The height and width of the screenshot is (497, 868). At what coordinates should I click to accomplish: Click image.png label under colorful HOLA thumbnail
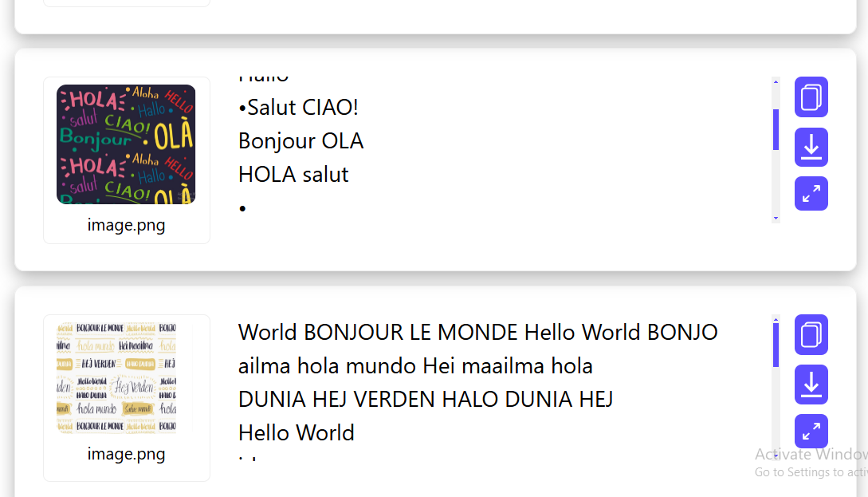click(x=127, y=225)
